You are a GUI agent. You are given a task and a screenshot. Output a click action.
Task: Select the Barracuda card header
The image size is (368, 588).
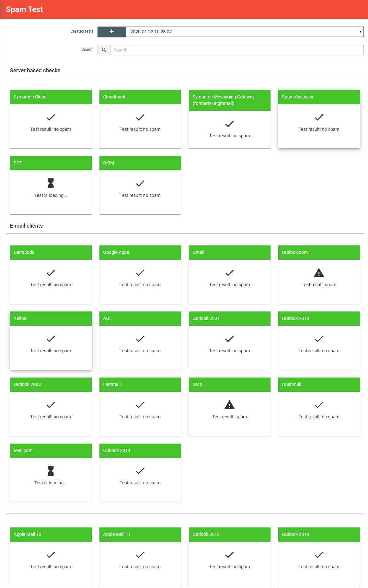pyautogui.click(x=51, y=253)
